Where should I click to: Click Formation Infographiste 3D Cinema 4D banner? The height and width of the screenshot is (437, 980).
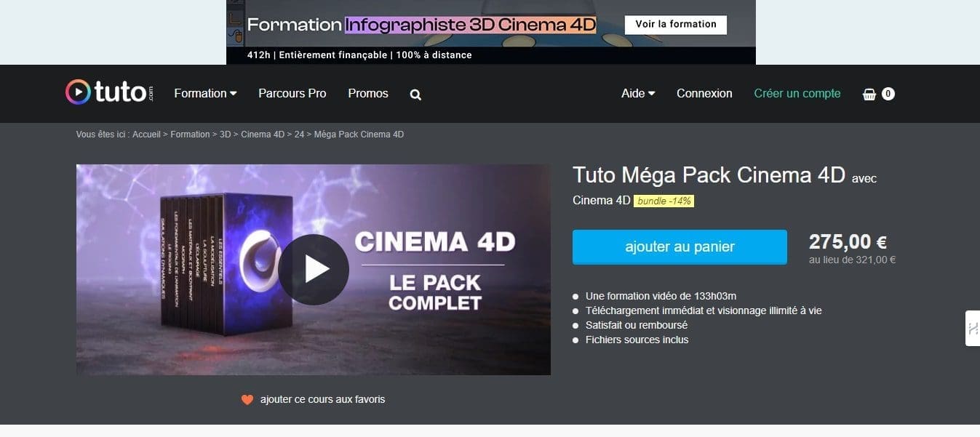pos(421,25)
